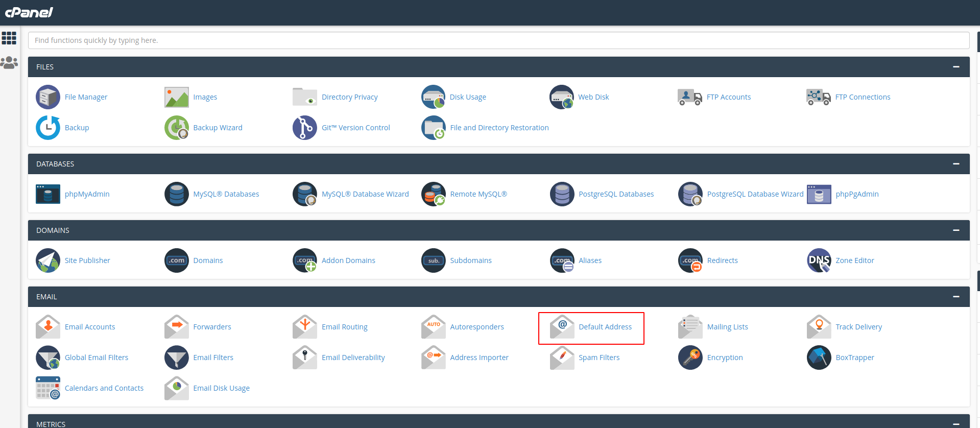Collapse the FILES section
The image size is (980, 428).
pos(956,67)
